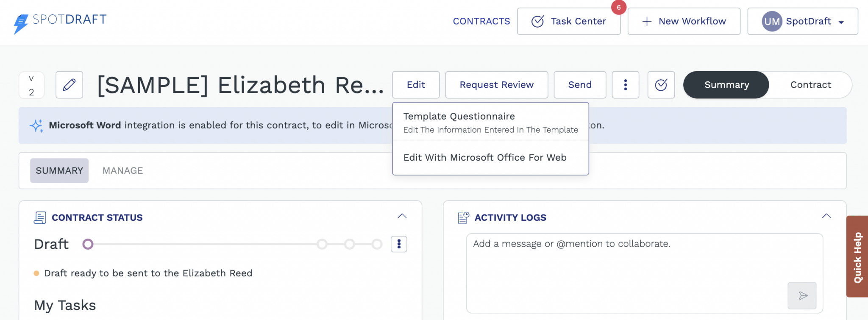Click the Task Center notification badge
Viewport: 868px width, 320px height.
click(x=619, y=7)
